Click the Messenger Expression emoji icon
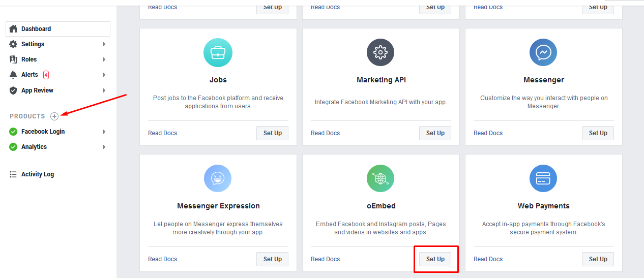Image resolution: width=644 pixels, height=278 pixels. (x=218, y=179)
